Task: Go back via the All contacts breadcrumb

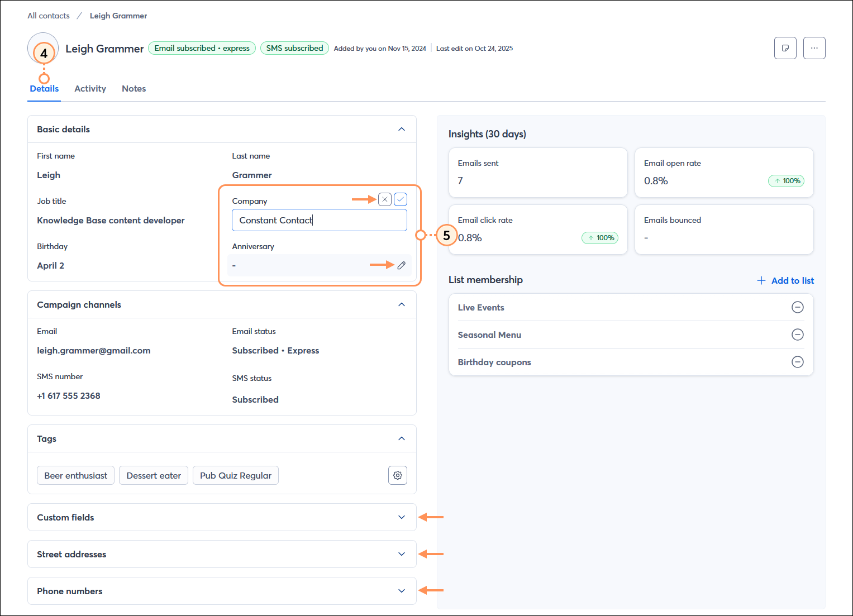Action: [x=48, y=15]
